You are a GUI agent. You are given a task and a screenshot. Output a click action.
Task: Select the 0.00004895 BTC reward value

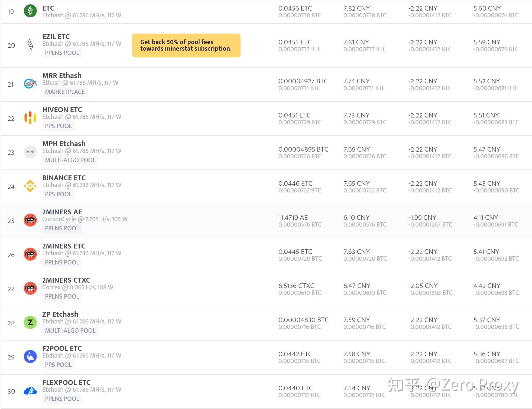point(303,149)
